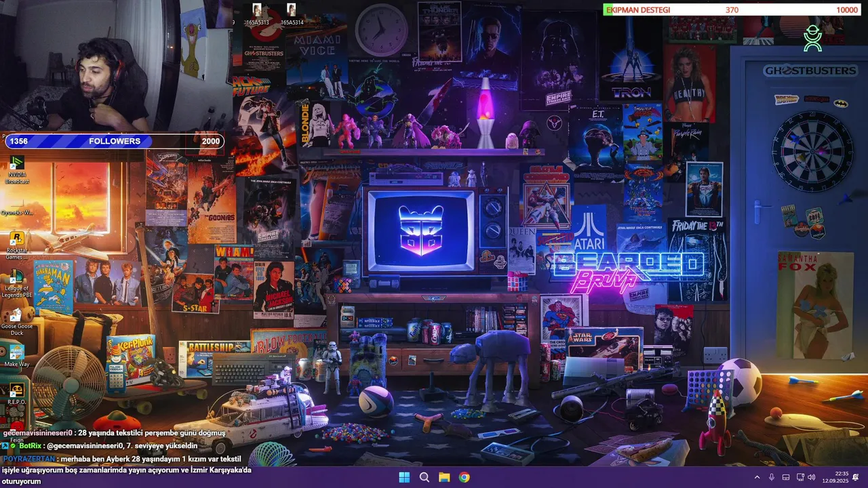This screenshot has width=868, height=488.
Task: Launch R.E.P.O. from the desktop
Action: point(17,394)
